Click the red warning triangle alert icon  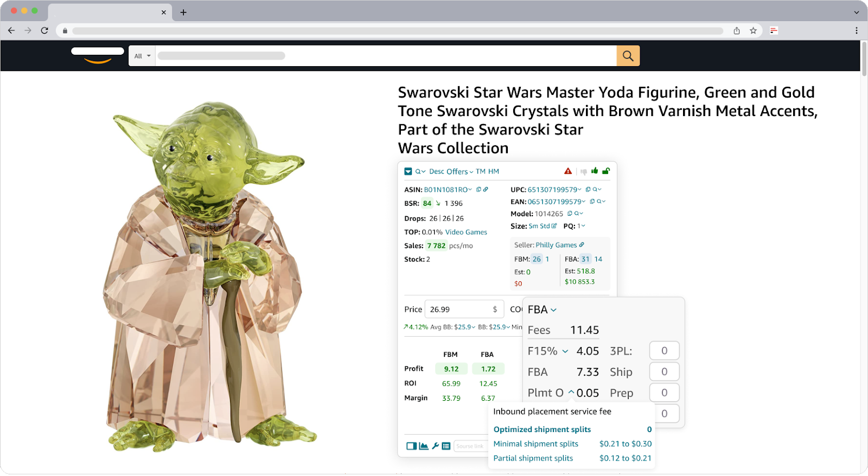point(568,171)
